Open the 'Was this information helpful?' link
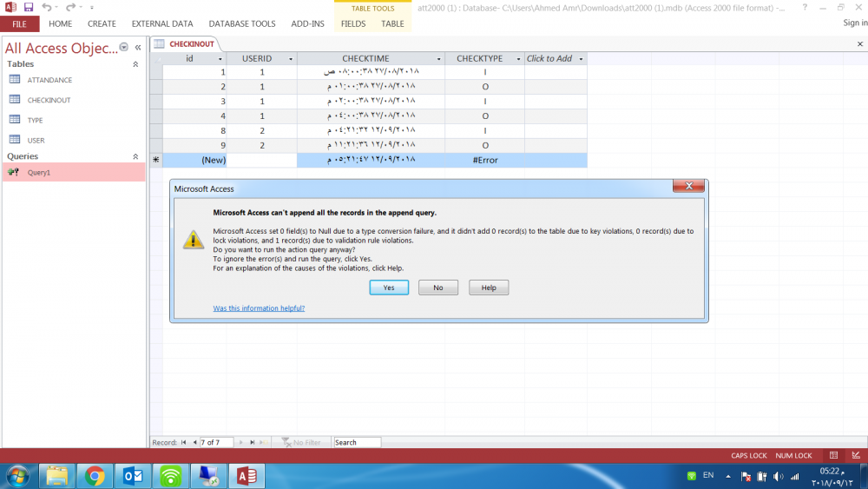868x489 pixels. [259, 308]
